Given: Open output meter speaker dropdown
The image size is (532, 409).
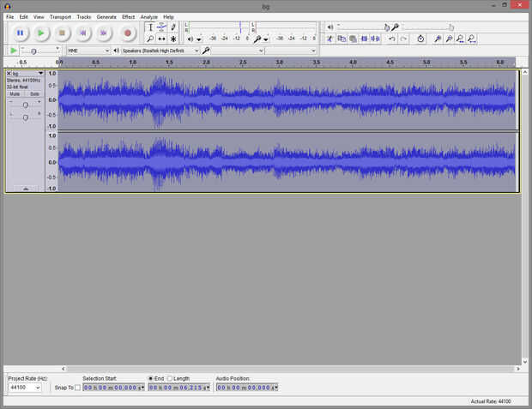Looking at the screenshot, I should coord(199,39).
